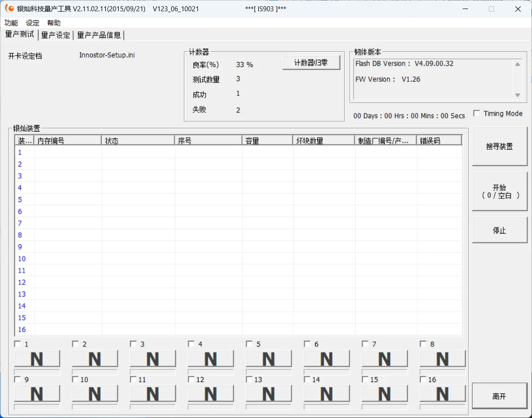
Task: Click the N status button for port 10
Action: point(95,394)
